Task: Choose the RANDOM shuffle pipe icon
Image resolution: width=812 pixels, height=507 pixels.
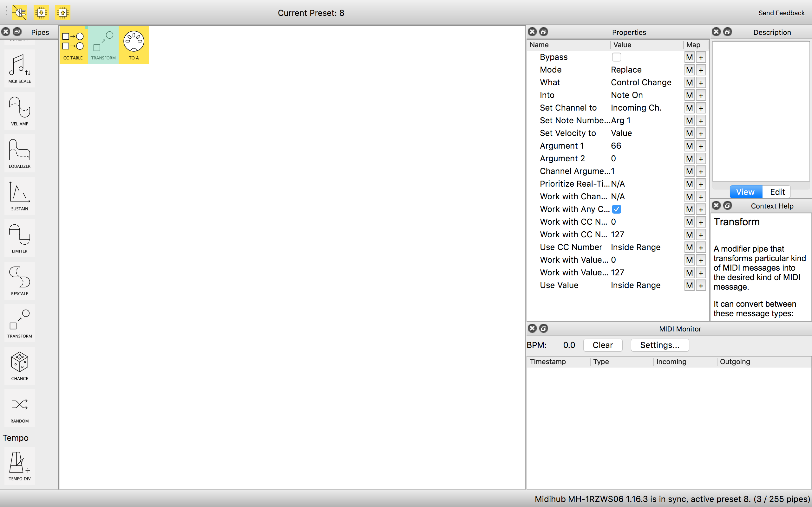Action: tap(19, 408)
